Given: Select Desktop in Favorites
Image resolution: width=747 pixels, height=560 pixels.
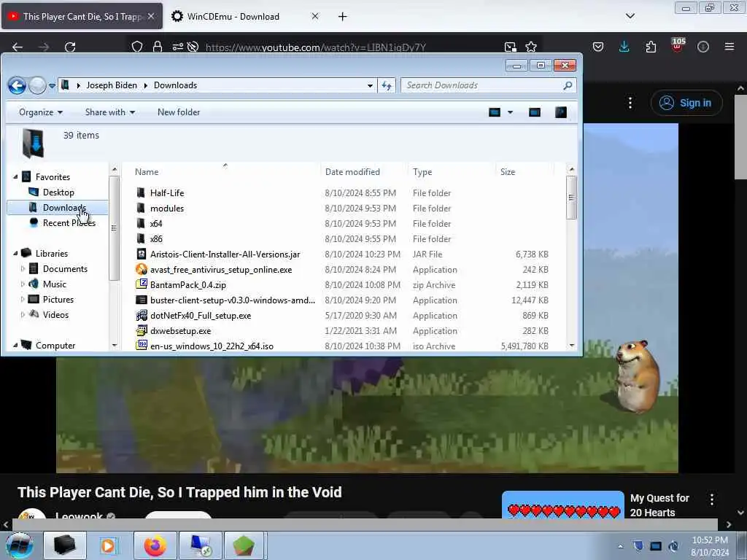Looking at the screenshot, I should pos(58,192).
